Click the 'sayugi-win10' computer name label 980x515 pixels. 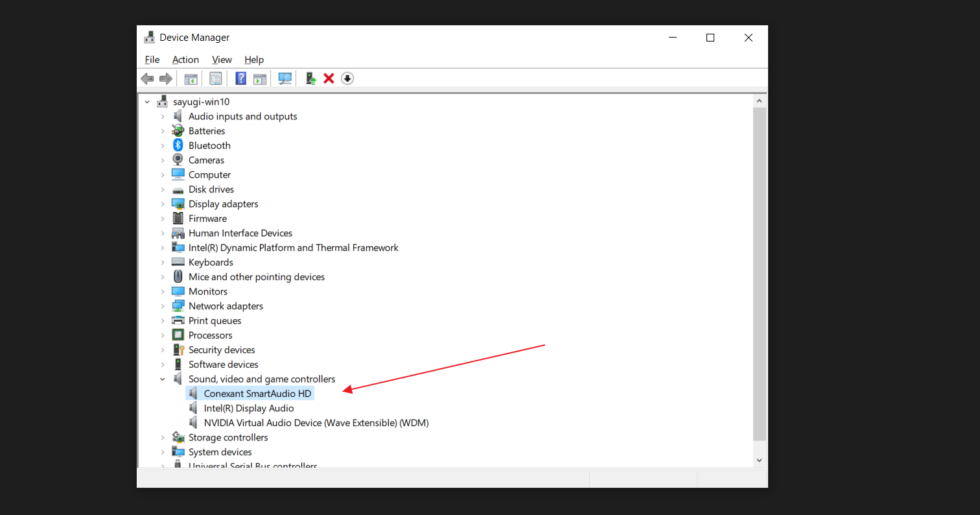pos(202,102)
